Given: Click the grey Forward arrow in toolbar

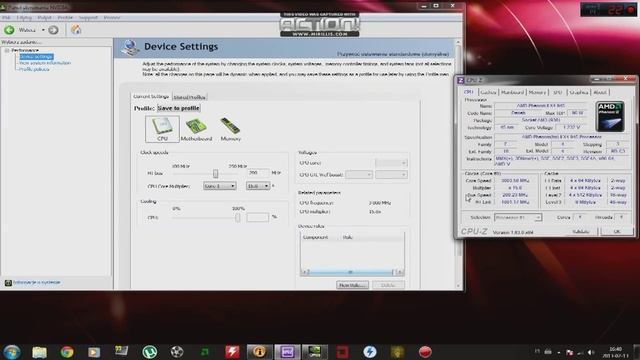Looking at the screenshot, I should click(53, 30).
